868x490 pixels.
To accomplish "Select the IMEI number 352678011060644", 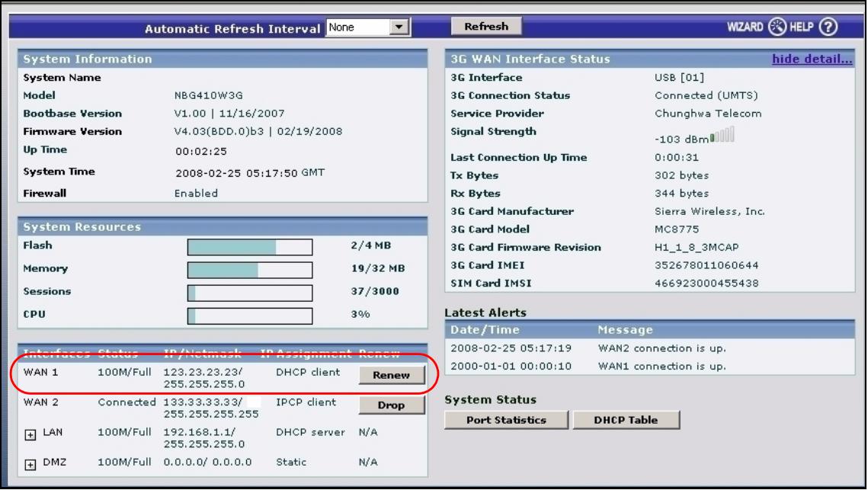I will point(706,265).
